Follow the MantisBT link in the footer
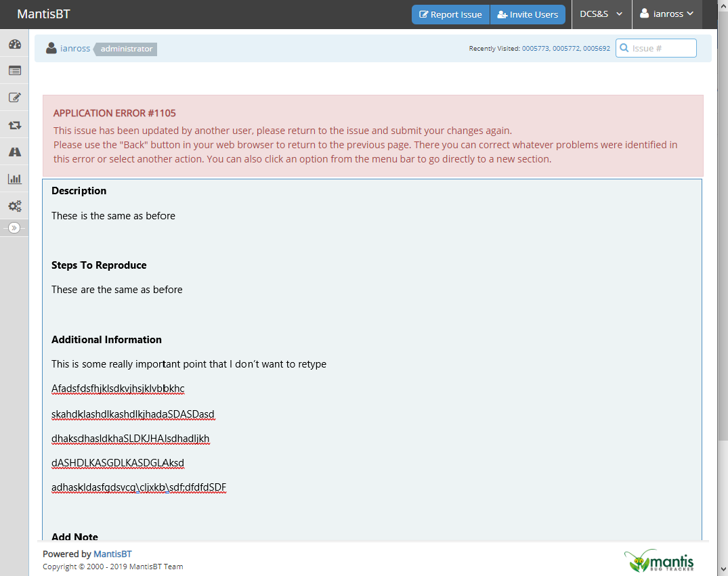Image resolution: width=728 pixels, height=576 pixels. [112, 554]
